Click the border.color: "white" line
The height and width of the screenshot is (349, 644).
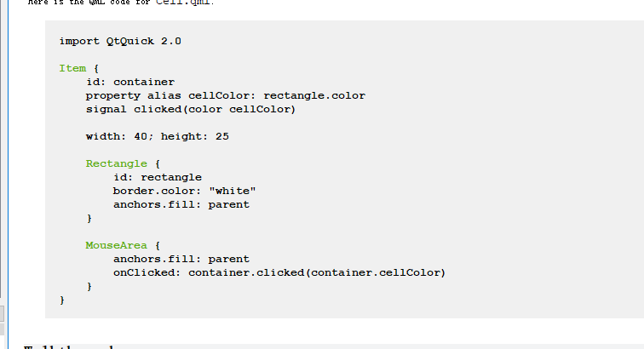point(184,191)
